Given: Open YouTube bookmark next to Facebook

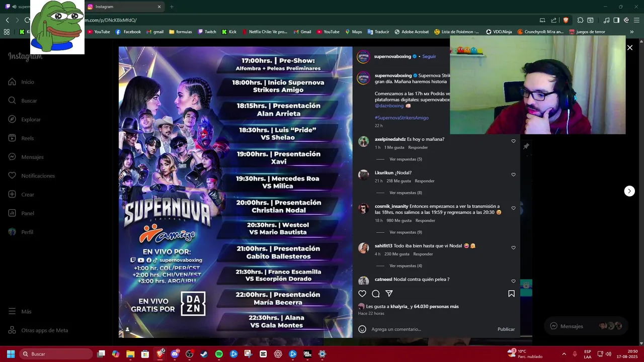Looking at the screenshot, I should click(99, 32).
